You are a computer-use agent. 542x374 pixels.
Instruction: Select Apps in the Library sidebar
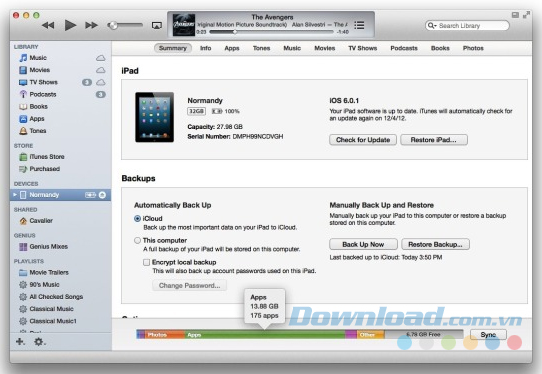pos(32,119)
